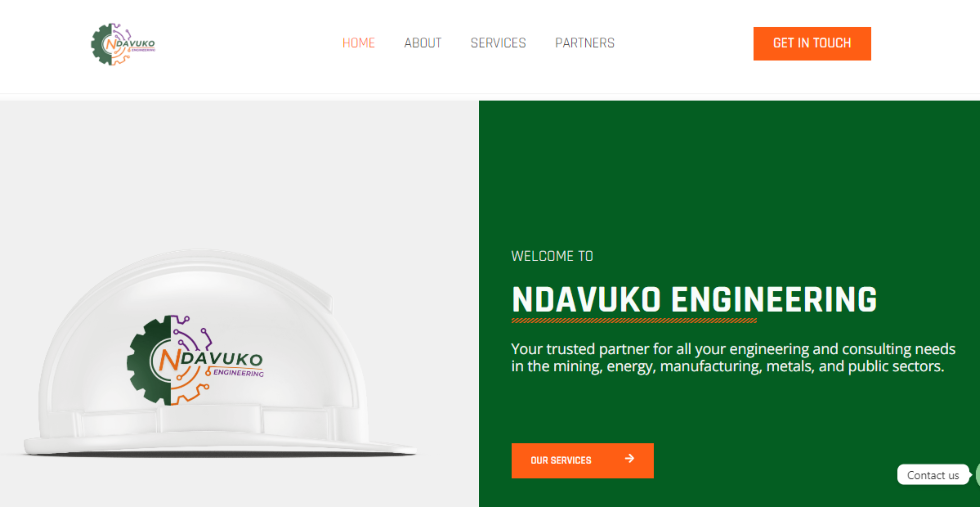Click the orange hatched underline below the headline

pos(634,320)
